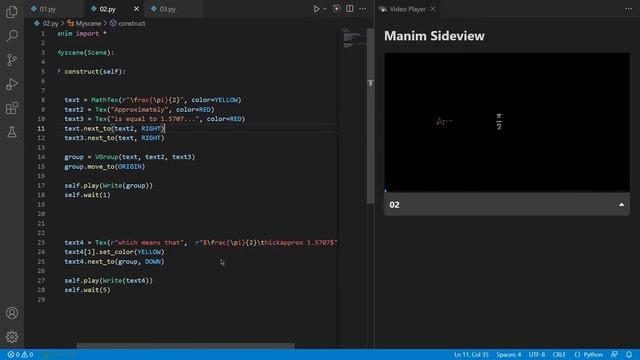Screen dimensions: 640x360
Task: Click Myscene in the breadcrumb
Action: tap(88, 23)
